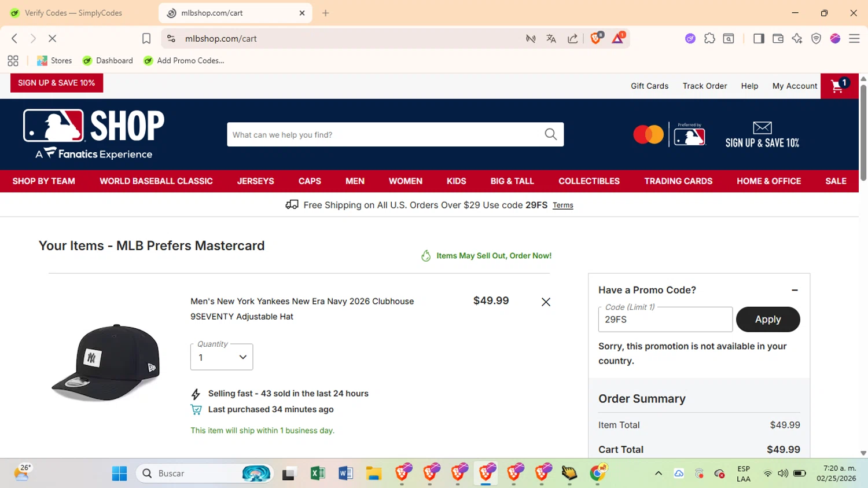Image resolution: width=868 pixels, height=488 pixels.
Task: Bookmark this page icon
Action: click(146, 38)
